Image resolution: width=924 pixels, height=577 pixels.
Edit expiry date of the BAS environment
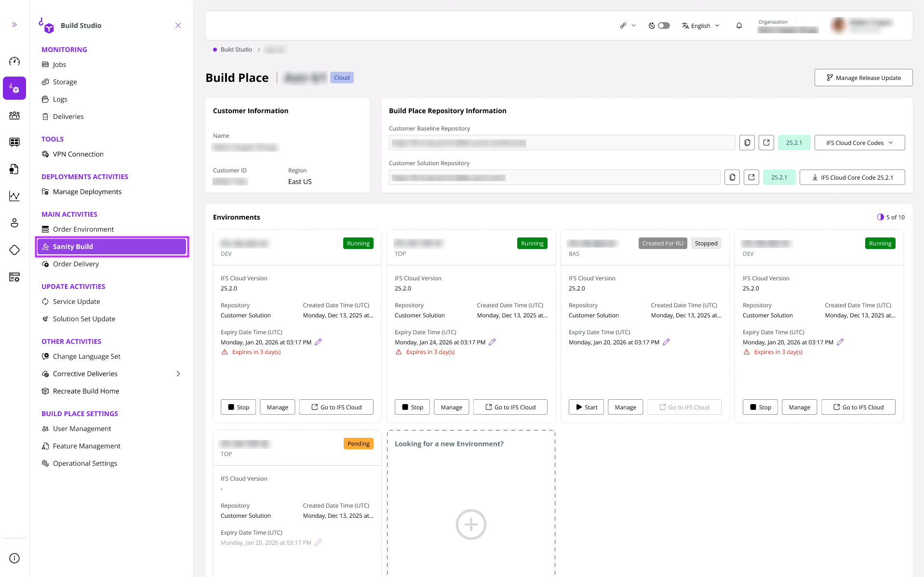pos(666,342)
